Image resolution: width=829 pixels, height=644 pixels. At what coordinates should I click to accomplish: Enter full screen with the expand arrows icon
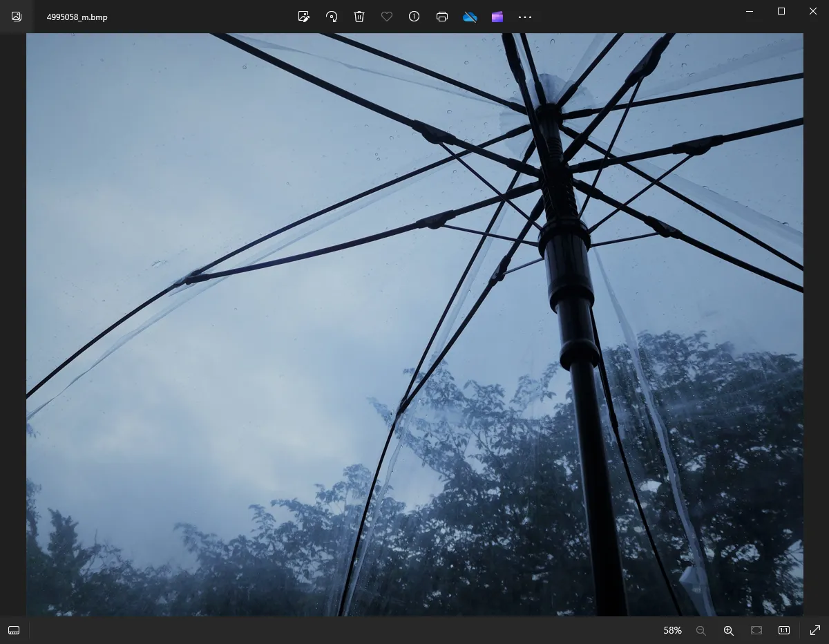814,630
